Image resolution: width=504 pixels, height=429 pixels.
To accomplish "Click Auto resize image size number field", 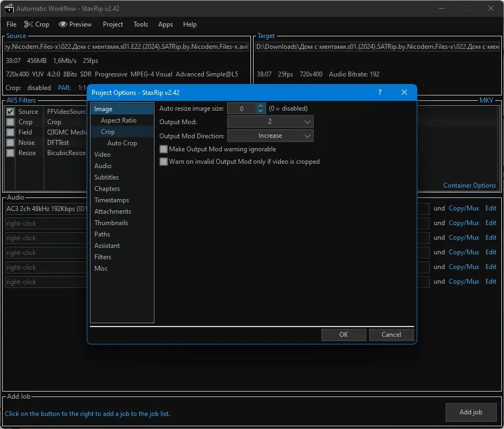I will [x=242, y=109].
